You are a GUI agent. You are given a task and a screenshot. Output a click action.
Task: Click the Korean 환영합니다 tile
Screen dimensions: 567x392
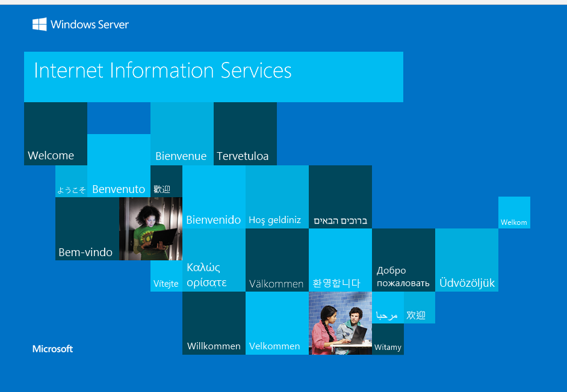coord(340,260)
